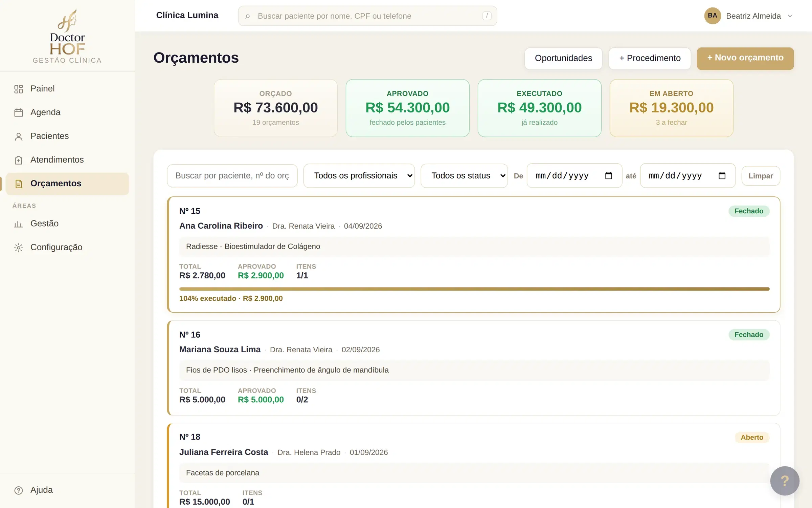Click the Orçado R$ 73.600,00 summary card

click(276, 108)
